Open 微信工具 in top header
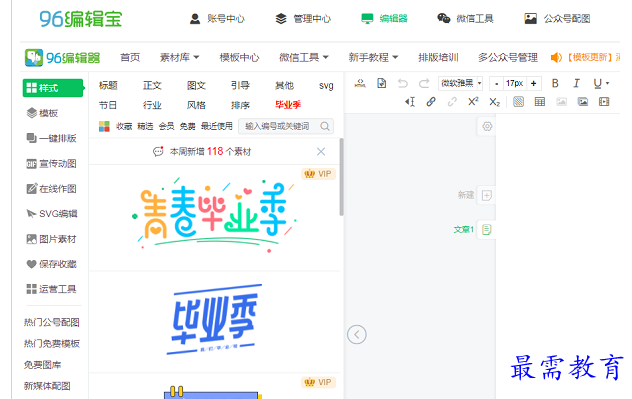The width and height of the screenshot is (632, 399). [x=466, y=19]
